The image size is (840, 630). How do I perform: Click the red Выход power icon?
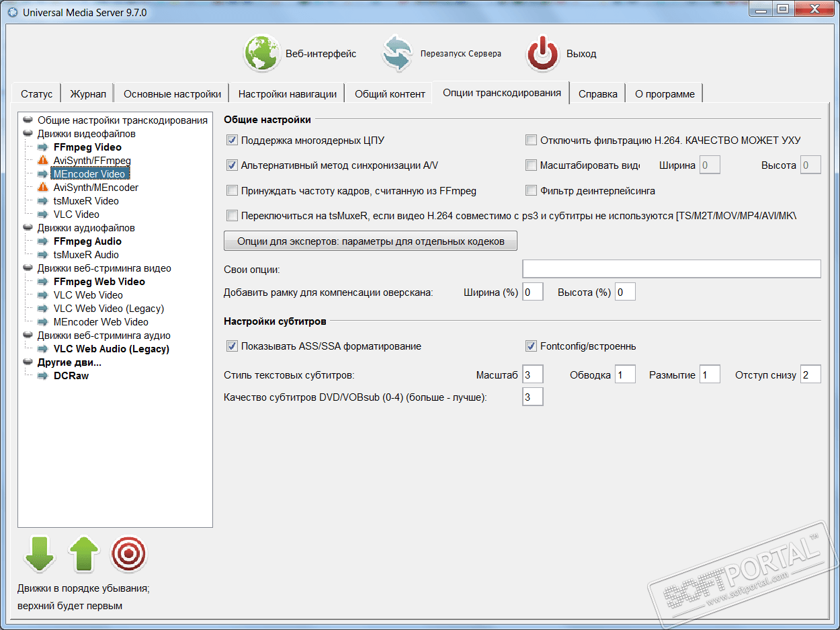543,54
